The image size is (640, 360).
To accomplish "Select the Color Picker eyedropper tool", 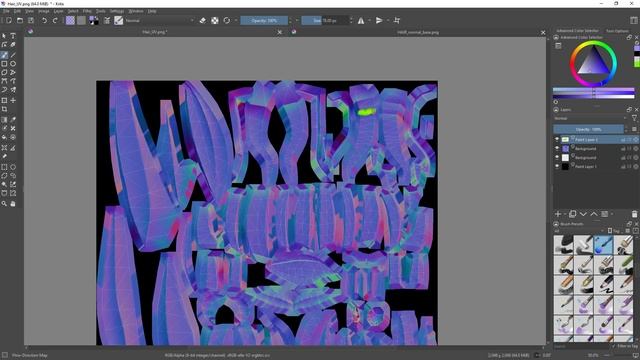I will (x=13, y=120).
